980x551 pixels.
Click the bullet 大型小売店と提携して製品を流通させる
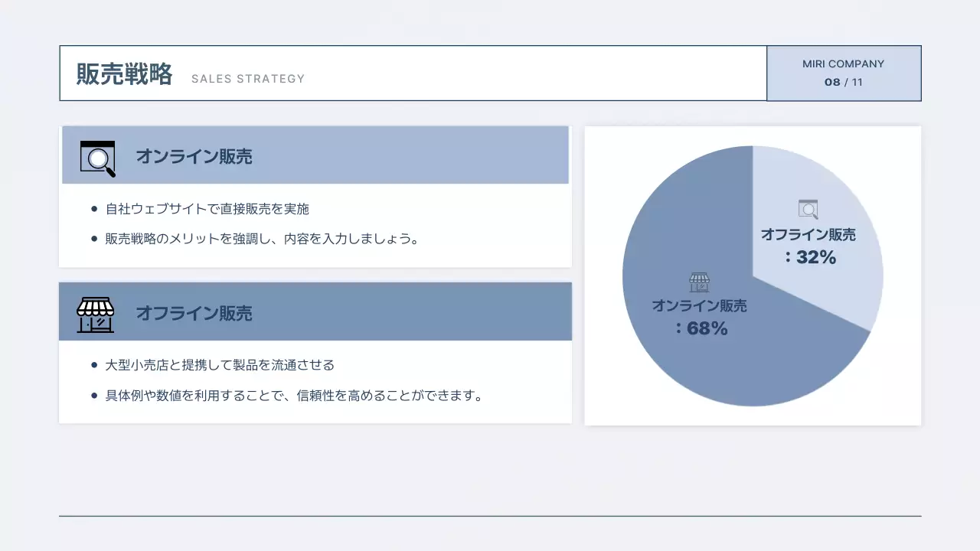221,365
